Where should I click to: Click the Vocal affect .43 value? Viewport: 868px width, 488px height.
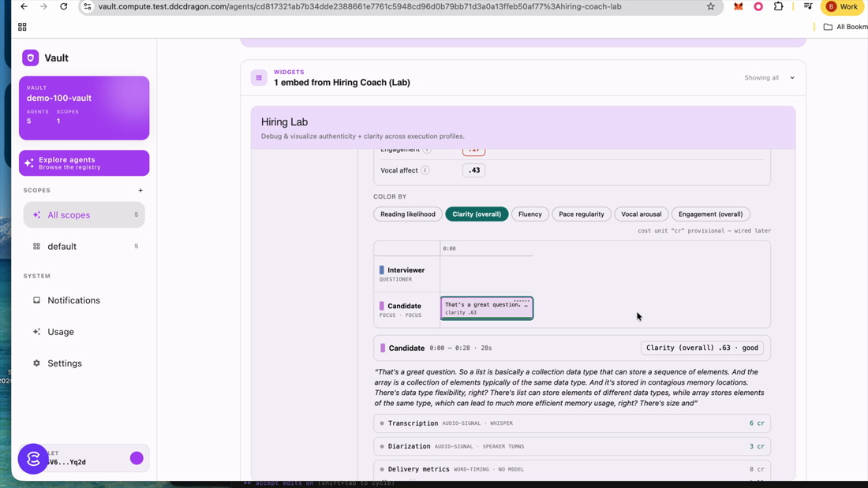click(x=474, y=170)
